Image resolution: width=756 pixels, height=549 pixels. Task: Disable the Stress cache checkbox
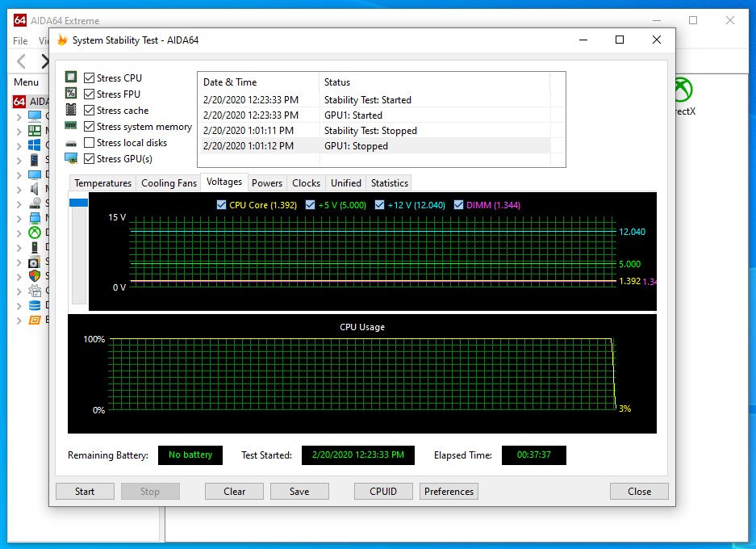click(x=90, y=111)
